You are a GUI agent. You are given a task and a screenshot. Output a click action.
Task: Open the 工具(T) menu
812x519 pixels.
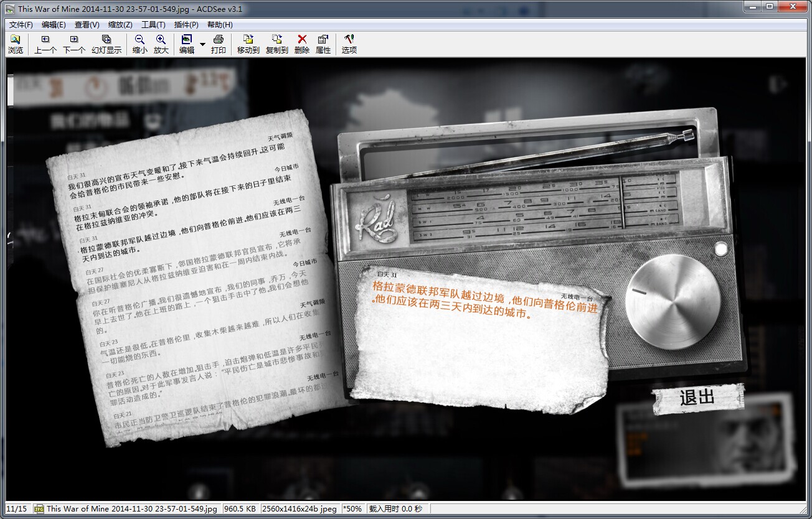153,25
